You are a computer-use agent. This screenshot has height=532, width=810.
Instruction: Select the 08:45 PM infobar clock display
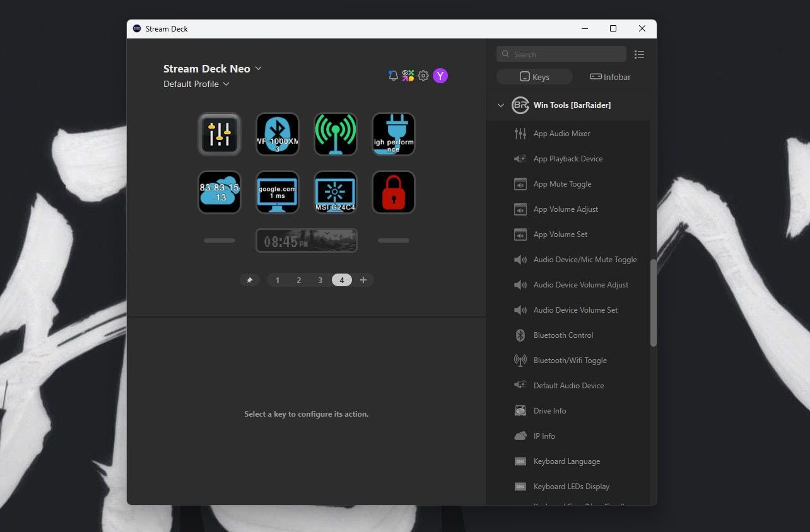coord(307,241)
